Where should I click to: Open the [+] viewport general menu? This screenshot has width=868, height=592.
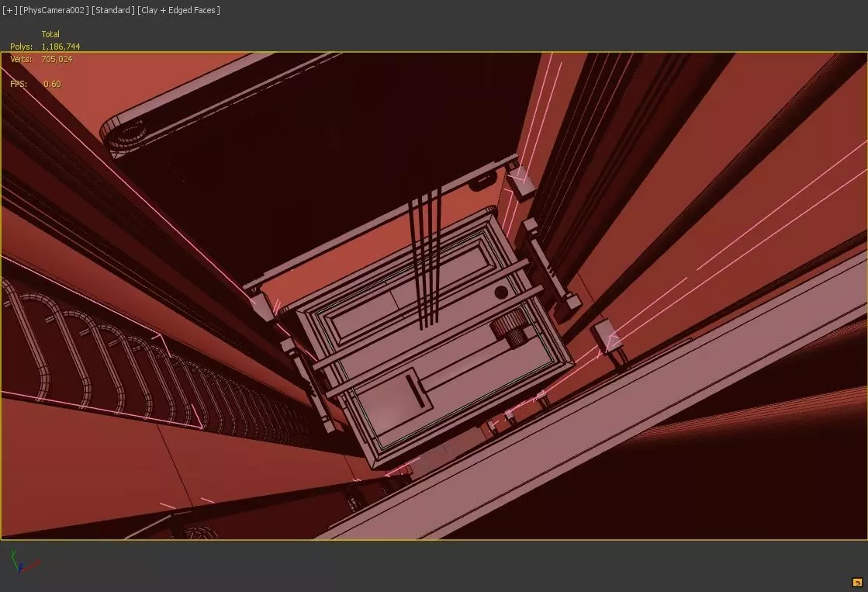[x=9, y=10]
